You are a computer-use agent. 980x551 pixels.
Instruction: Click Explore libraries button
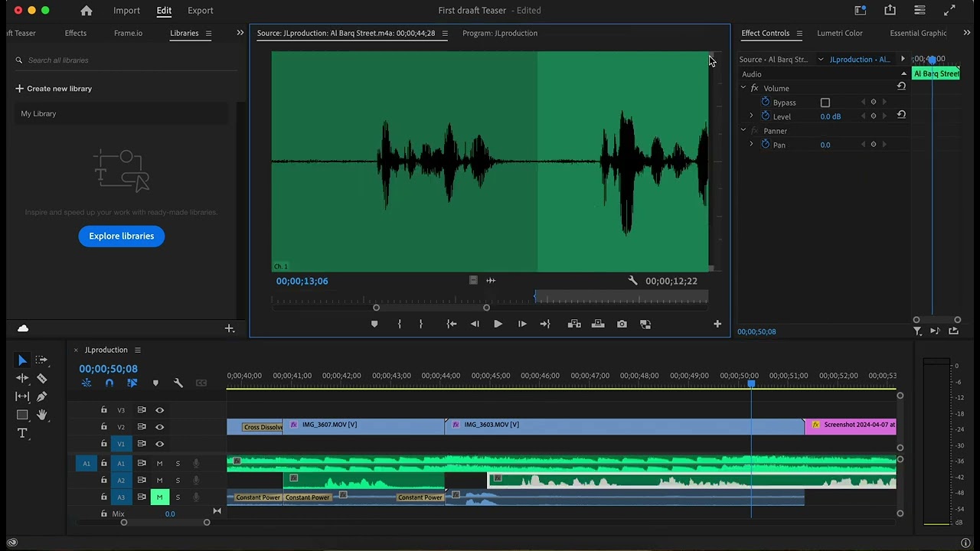click(121, 236)
